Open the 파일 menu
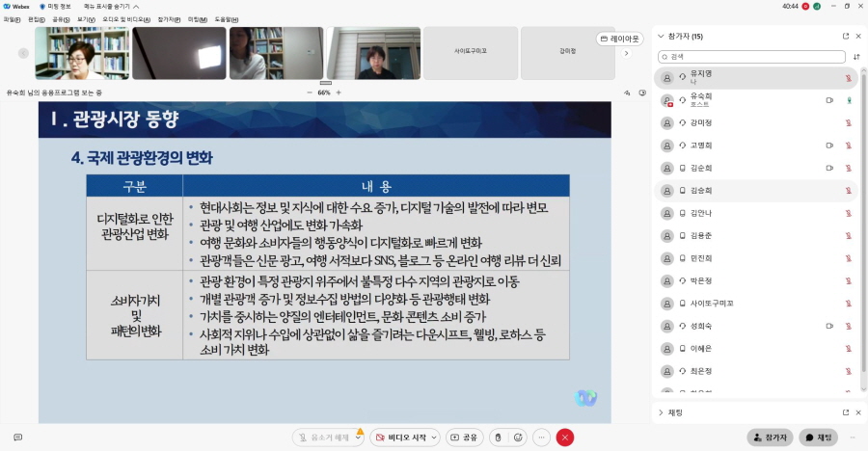The image size is (868, 451). tap(12, 19)
